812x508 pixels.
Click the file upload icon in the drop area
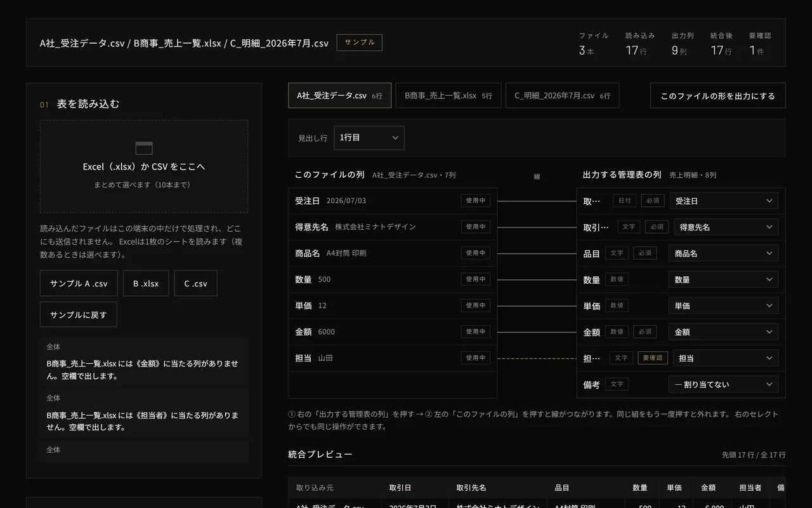pos(144,148)
